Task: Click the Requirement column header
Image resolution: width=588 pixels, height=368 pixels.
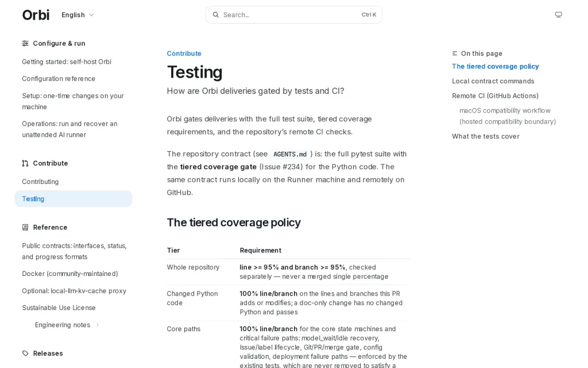Action: 261,251
